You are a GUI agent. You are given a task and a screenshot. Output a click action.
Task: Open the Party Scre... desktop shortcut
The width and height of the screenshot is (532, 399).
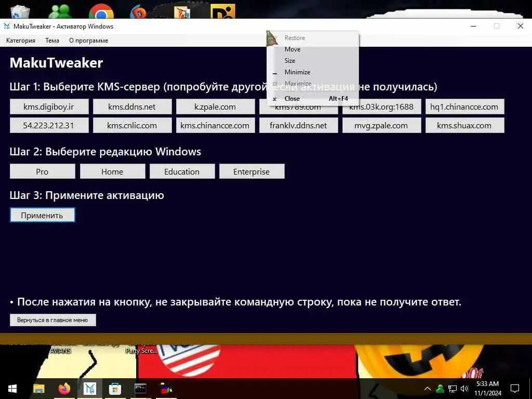coord(141,351)
